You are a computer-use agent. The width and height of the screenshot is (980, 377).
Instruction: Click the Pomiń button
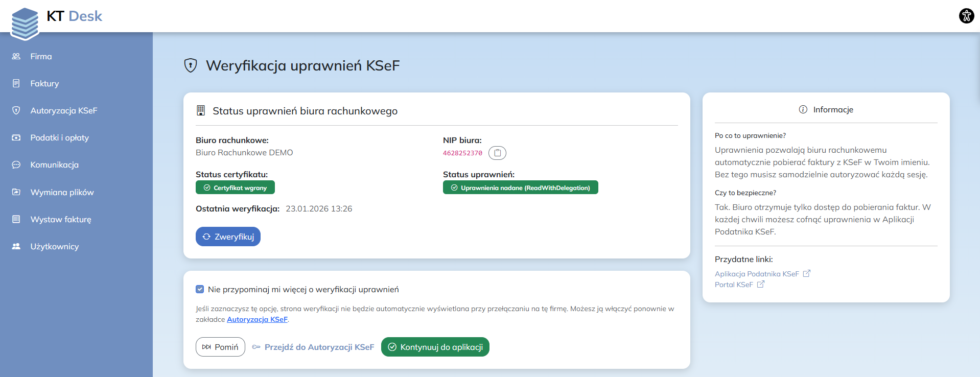point(220,347)
